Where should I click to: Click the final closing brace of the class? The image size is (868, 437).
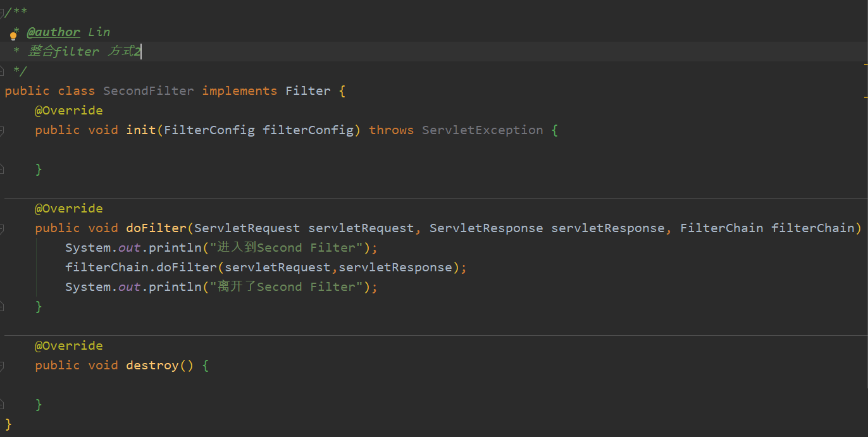coord(8,424)
